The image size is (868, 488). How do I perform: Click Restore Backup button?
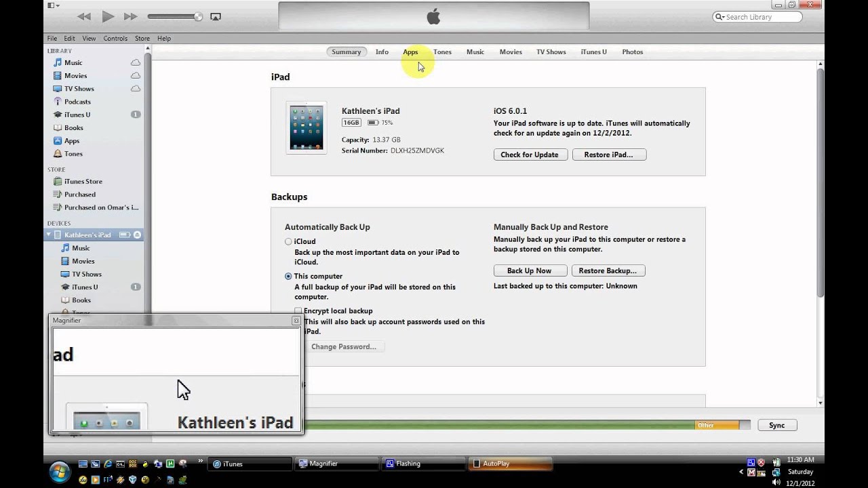pos(608,270)
